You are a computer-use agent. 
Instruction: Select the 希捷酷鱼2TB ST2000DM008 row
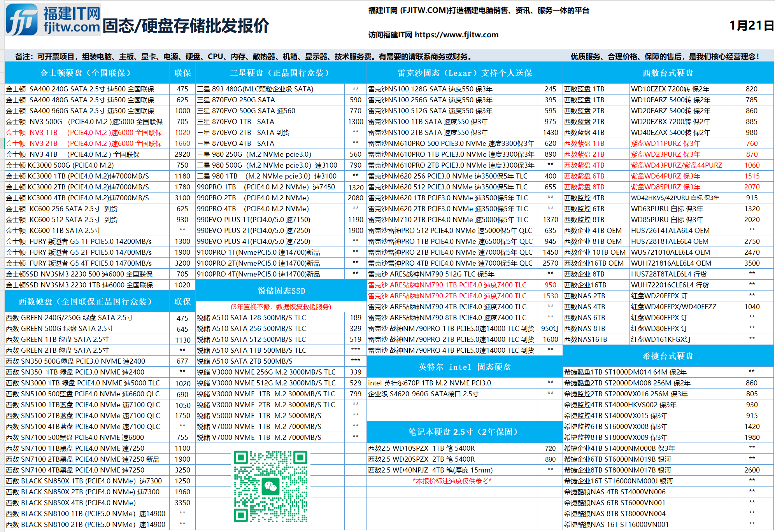(x=627, y=383)
